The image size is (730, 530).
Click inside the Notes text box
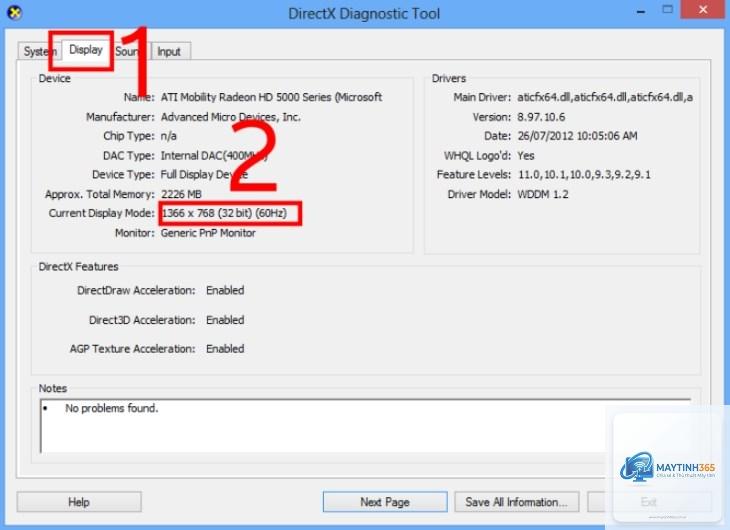point(365,426)
